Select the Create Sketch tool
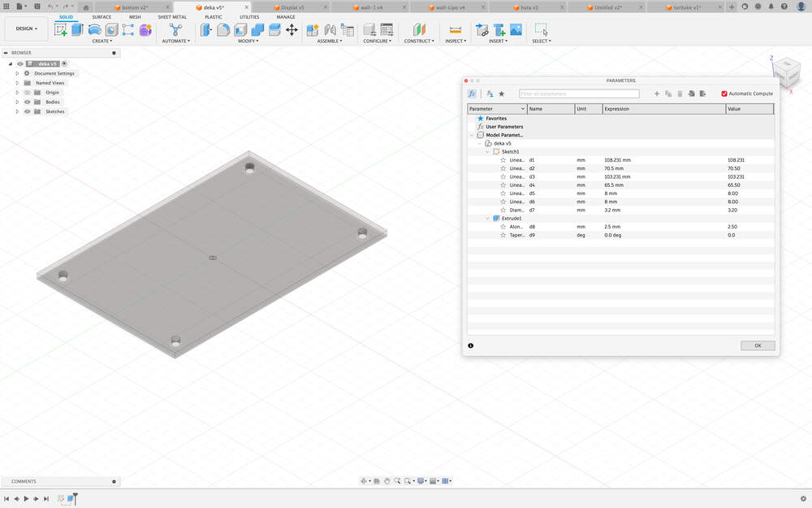The image size is (812, 508). coord(61,29)
